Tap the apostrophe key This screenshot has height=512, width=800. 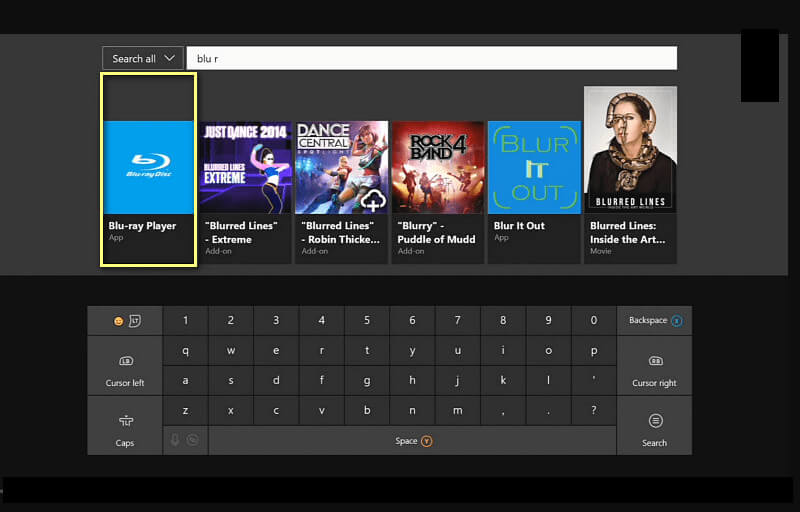pyautogui.click(x=594, y=381)
